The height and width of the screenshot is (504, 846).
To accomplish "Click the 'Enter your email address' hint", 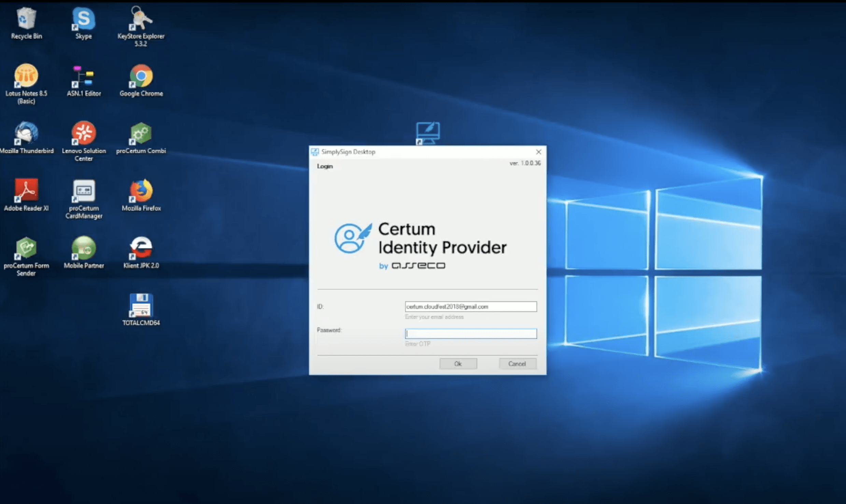I will [434, 317].
